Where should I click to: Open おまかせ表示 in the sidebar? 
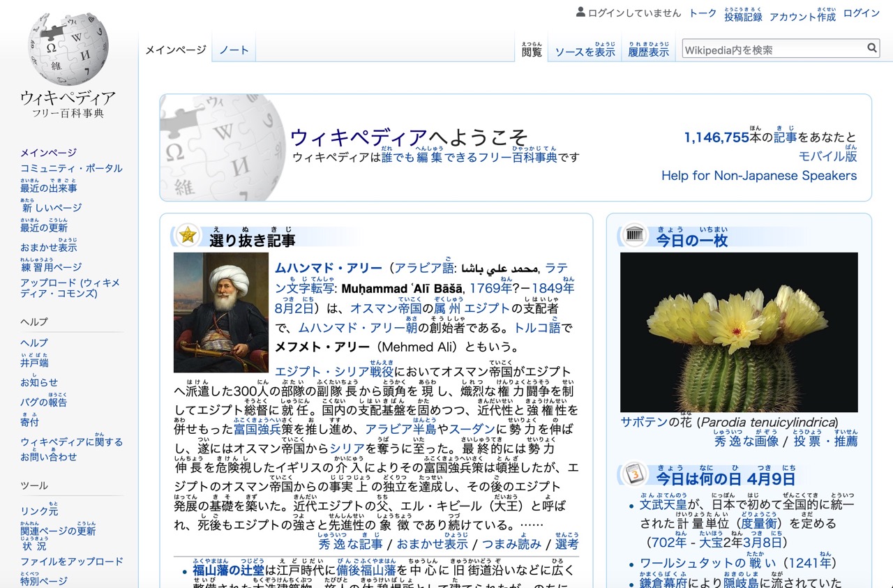[x=49, y=245]
